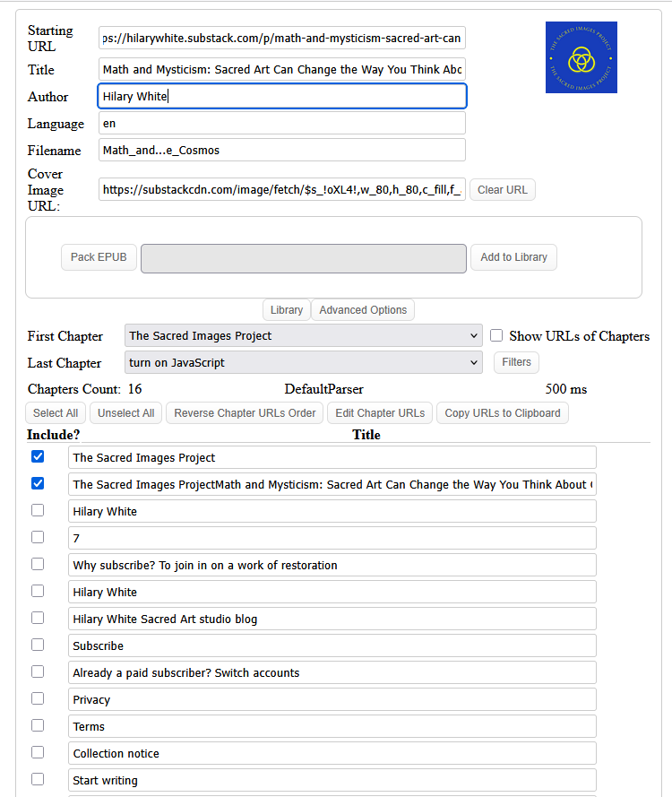
Task: Expand the Last Chapter dropdown
Action: point(303,363)
